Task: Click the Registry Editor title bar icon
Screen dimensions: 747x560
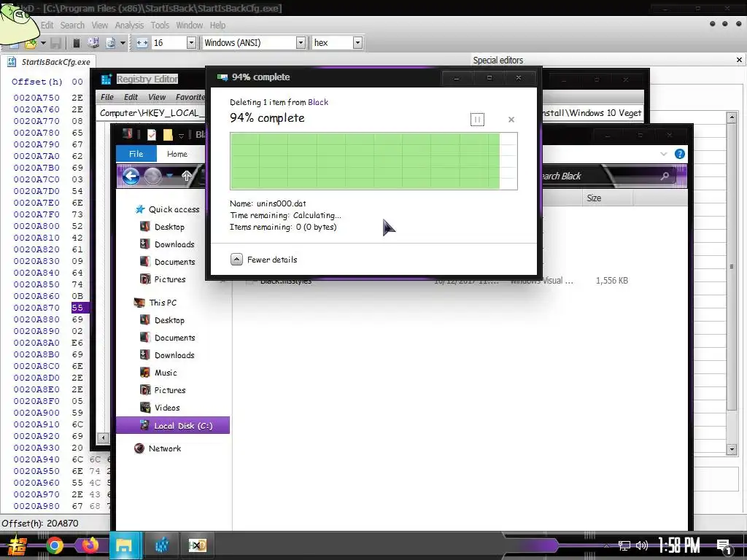Action: click(x=107, y=79)
